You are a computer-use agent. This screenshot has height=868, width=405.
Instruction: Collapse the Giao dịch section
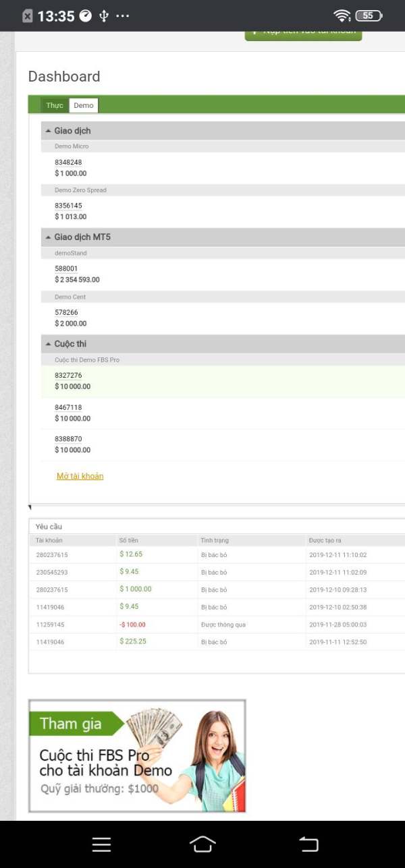coord(223,131)
